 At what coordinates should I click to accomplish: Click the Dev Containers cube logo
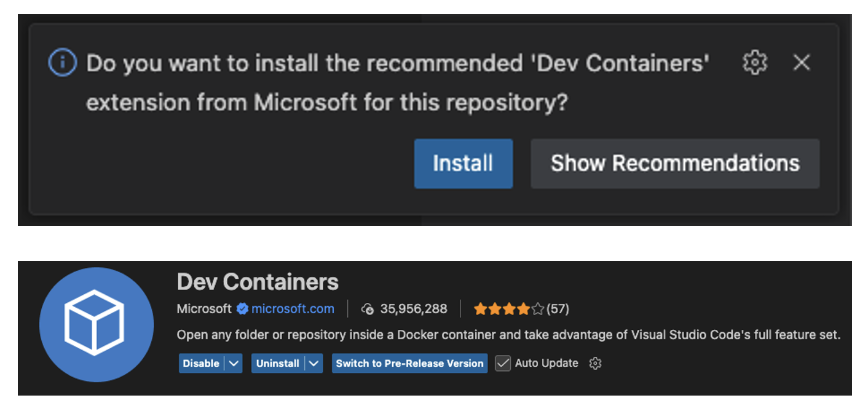click(x=97, y=324)
